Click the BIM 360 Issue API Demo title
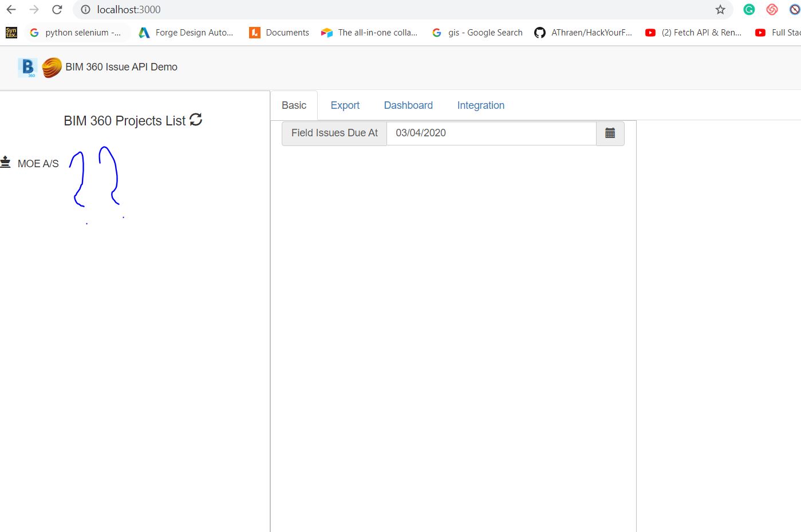This screenshot has width=801, height=532. 121,67
